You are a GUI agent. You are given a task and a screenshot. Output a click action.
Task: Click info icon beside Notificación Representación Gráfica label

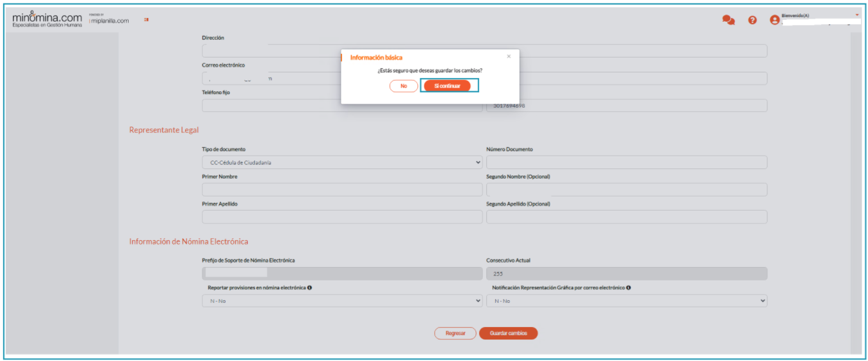pyautogui.click(x=628, y=288)
